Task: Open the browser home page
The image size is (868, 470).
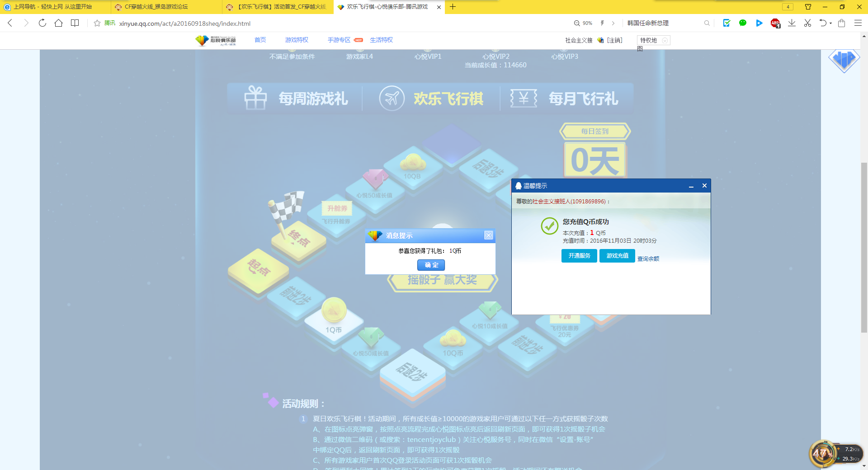Action: (59, 23)
